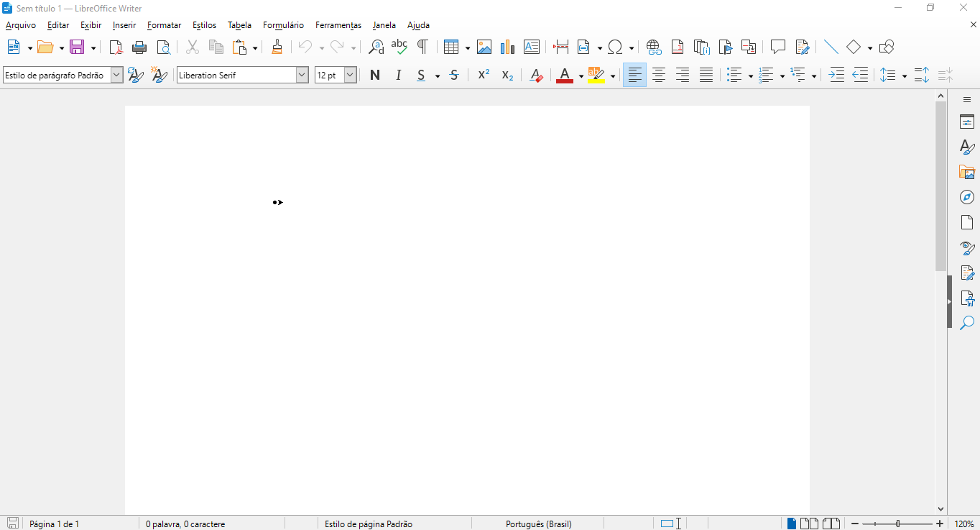Toggle formatting marks (pilcrow) display
980x530 pixels.
pyautogui.click(x=422, y=47)
